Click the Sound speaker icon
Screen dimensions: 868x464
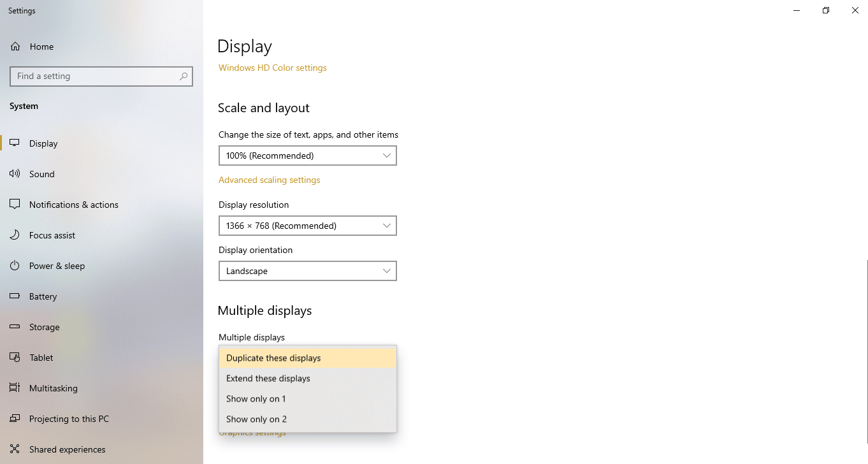[x=15, y=174]
